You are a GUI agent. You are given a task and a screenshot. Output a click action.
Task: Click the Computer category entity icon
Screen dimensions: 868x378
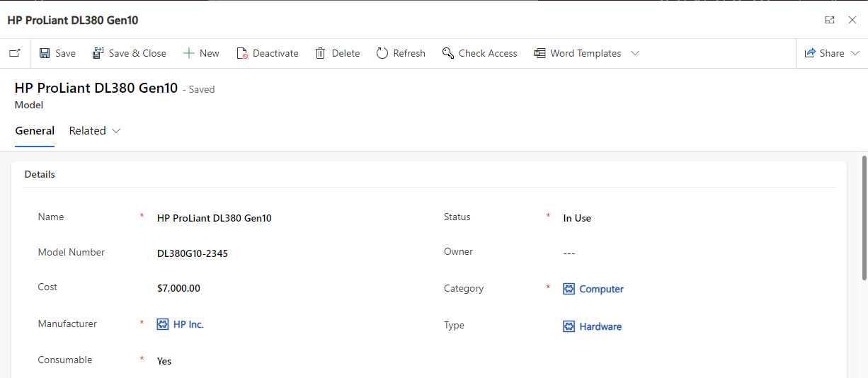click(569, 289)
